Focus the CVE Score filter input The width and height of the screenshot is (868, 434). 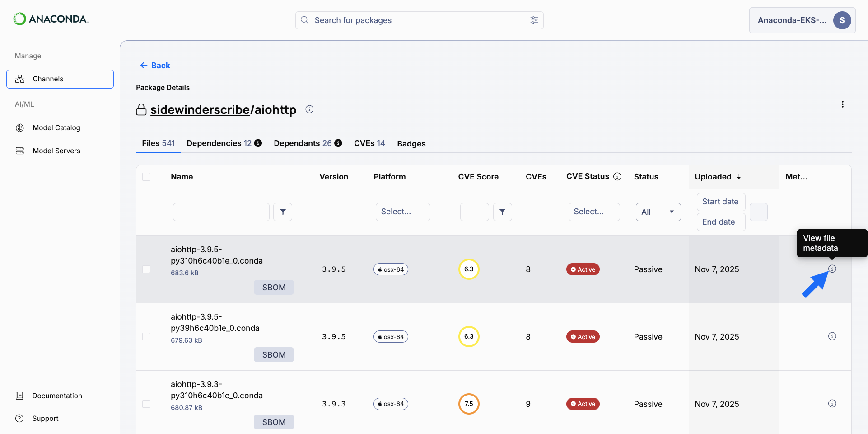click(x=474, y=212)
